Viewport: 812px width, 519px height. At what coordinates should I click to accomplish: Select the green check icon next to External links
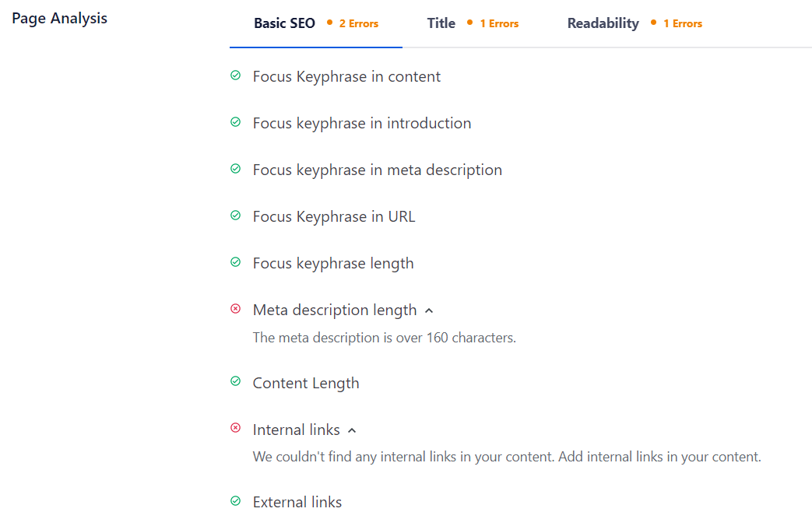[x=236, y=501]
